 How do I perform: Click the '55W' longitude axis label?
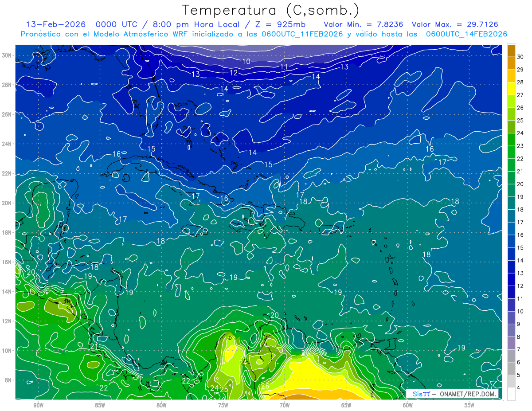[x=469, y=406]
